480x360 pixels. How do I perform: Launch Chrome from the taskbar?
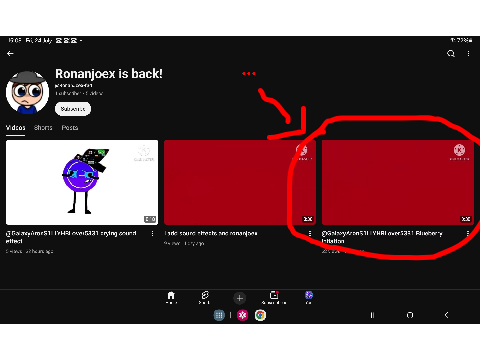[260, 315]
